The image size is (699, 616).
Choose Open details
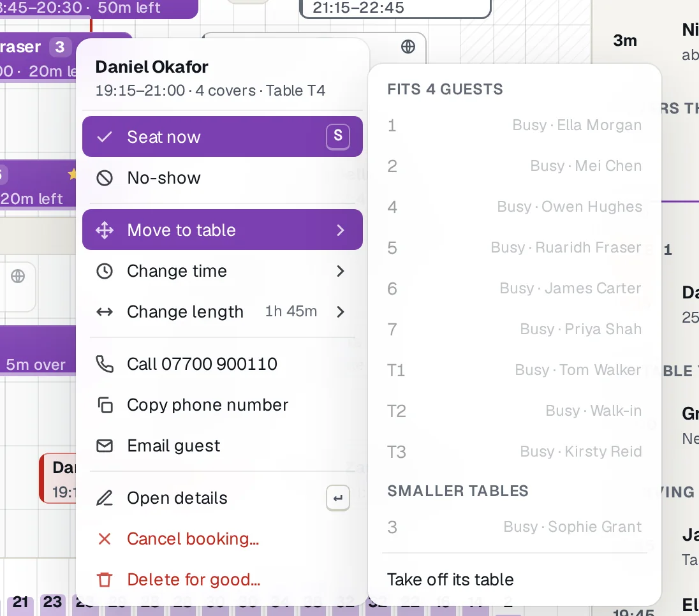(x=223, y=498)
